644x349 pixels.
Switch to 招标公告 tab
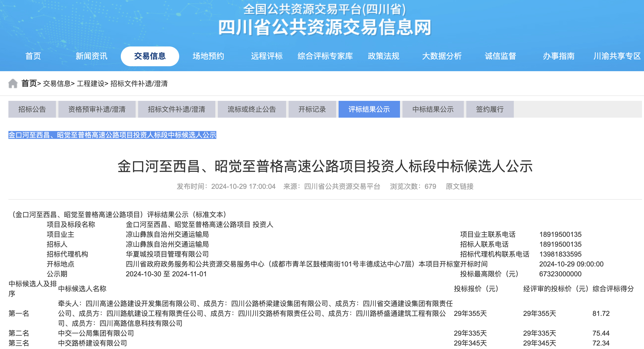(x=32, y=109)
